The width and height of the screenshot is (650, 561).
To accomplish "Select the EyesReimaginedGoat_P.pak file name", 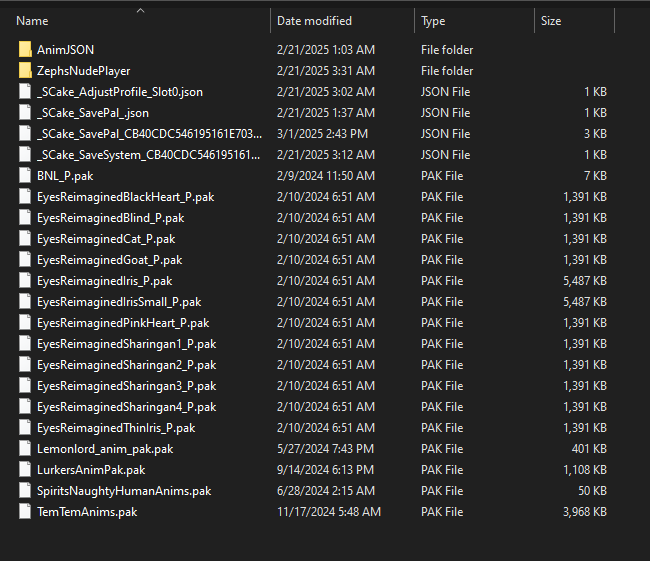I will click(109, 260).
